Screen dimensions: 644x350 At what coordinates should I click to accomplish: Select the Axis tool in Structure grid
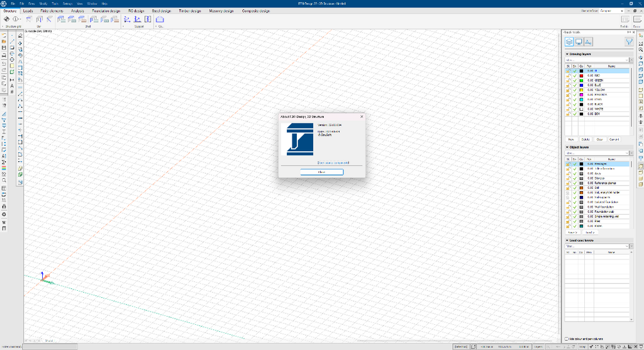pyautogui.click(x=6, y=20)
